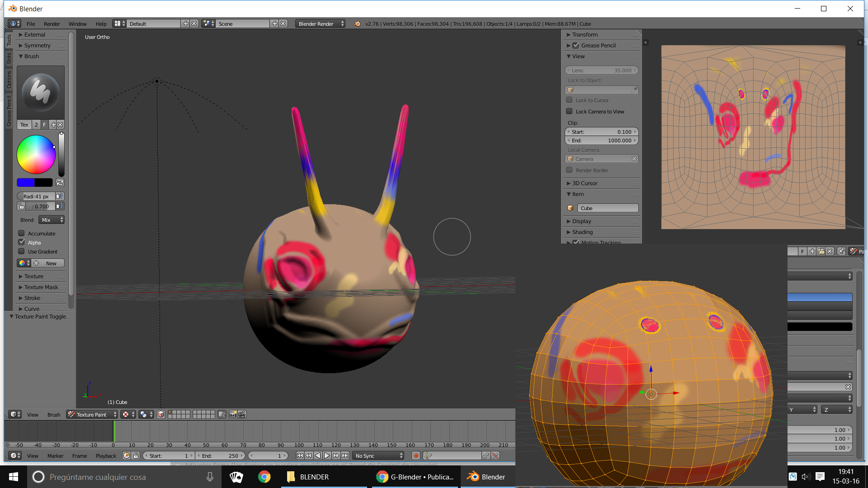This screenshot has height=488, width=868.
Task: Enable Lock Camera to View
Action: tap(569, 111)
